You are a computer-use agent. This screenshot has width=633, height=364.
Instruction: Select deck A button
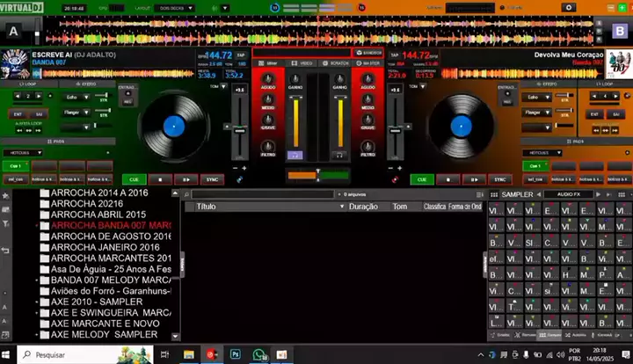[13, 31]
